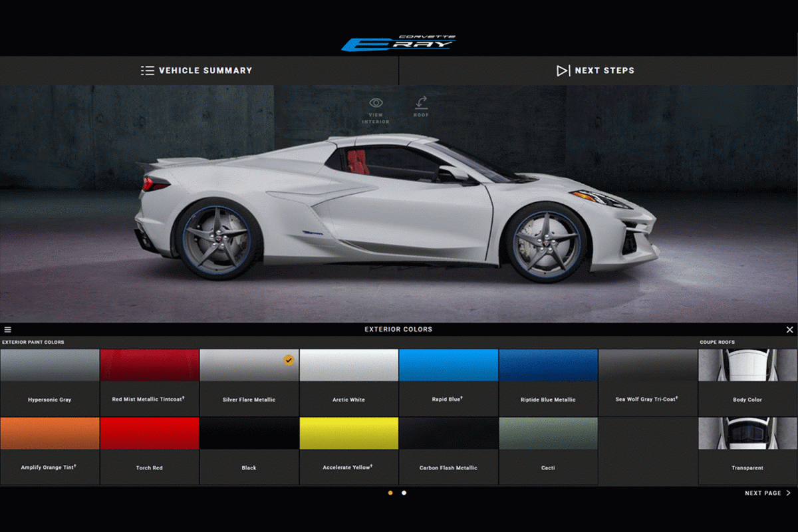Pick the Rapid Blue paint swatch
This screenshot has width=798, height=532.
(448, 382)
